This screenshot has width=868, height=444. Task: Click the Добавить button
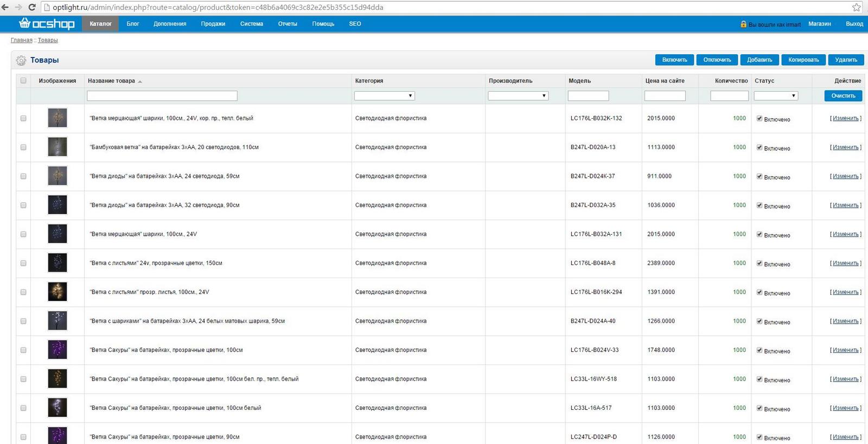tap(759, 60)
